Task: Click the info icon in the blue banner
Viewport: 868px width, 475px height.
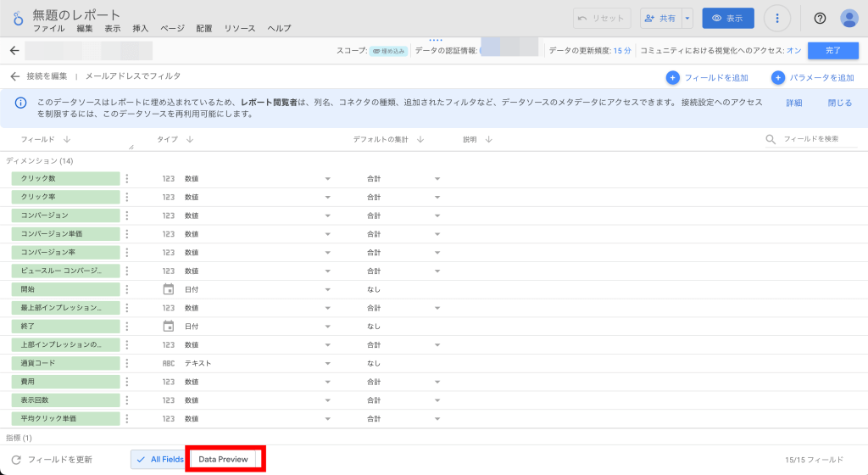Action: [x=20, y=103]
